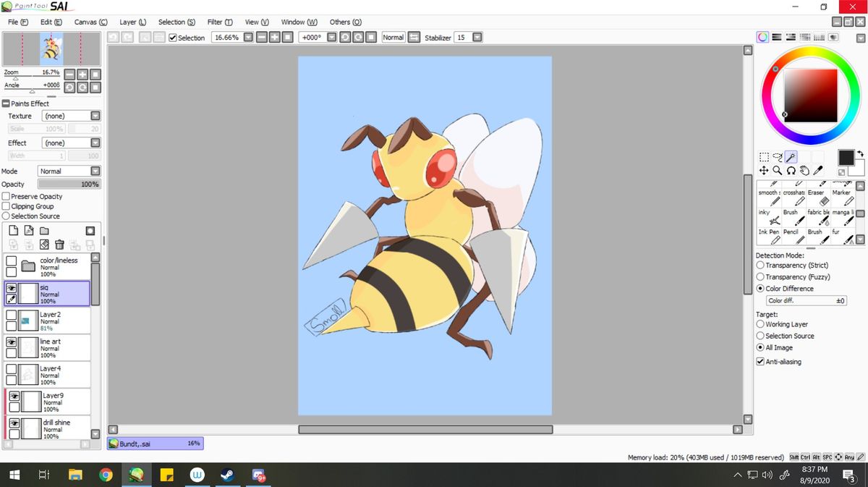Select the Eyedropper color picker tool
The height and width of the screenshot is (487, 868).
(818, 171)
